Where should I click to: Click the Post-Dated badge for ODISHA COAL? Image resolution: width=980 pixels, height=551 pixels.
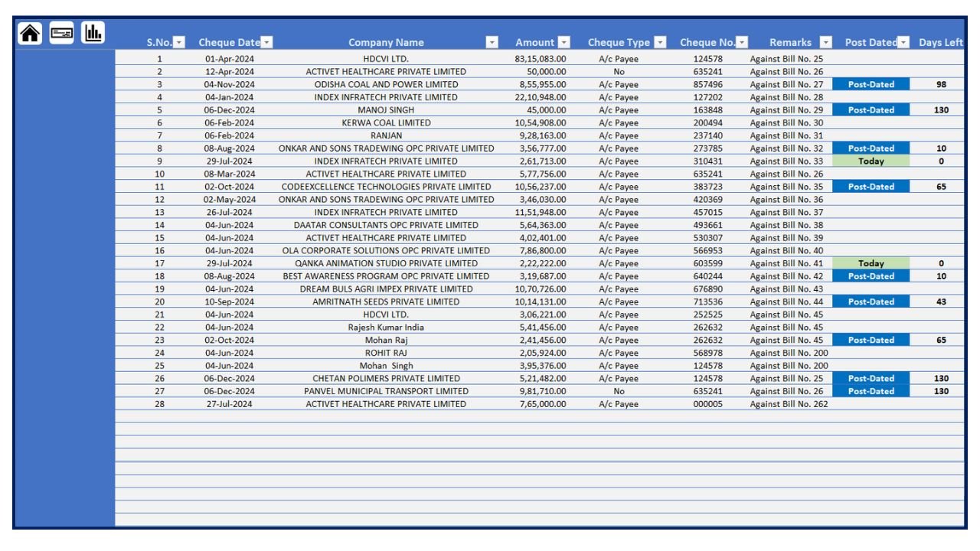tap(871, 84)
